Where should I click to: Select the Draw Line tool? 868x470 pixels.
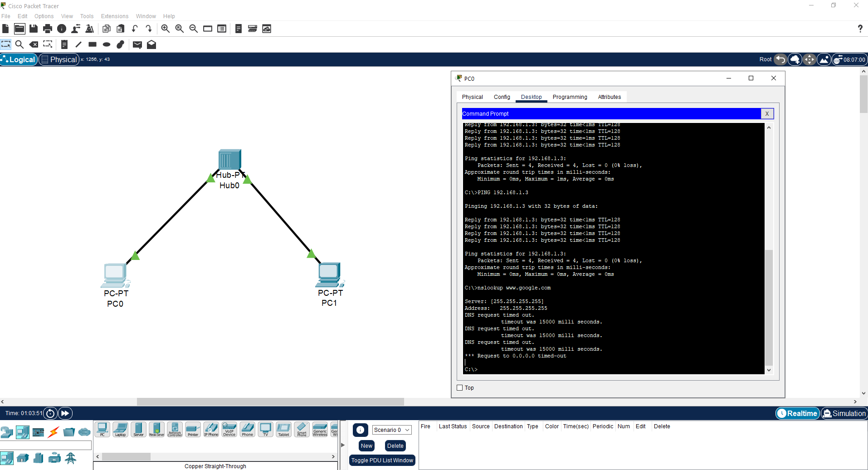pyautogui.click(x=78, y=44)
